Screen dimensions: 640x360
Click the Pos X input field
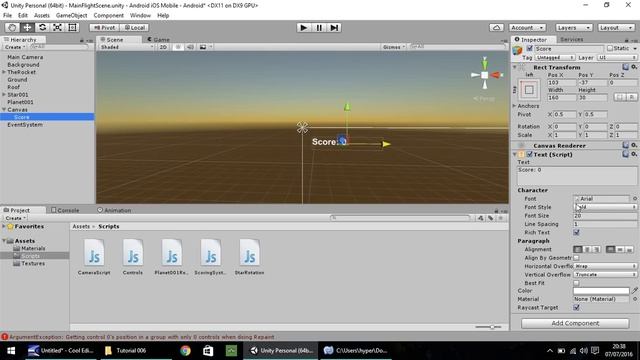pos(562,82)
